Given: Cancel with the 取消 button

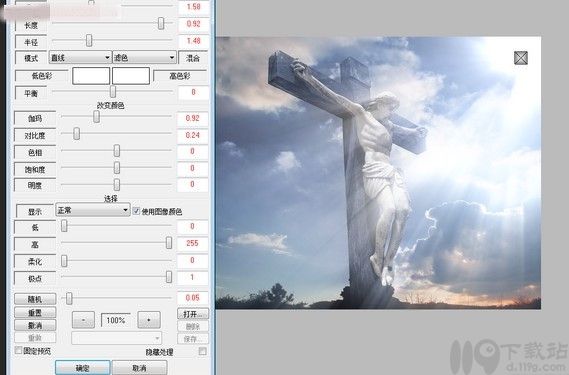Looking at the screenshot, I should pos(139,367).
